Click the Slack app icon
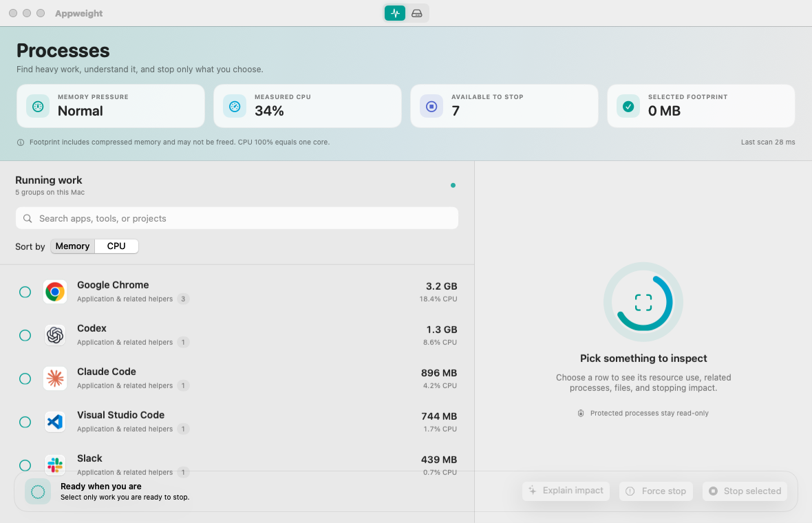This screenshot has height=523, width=812. click(55, 465)
